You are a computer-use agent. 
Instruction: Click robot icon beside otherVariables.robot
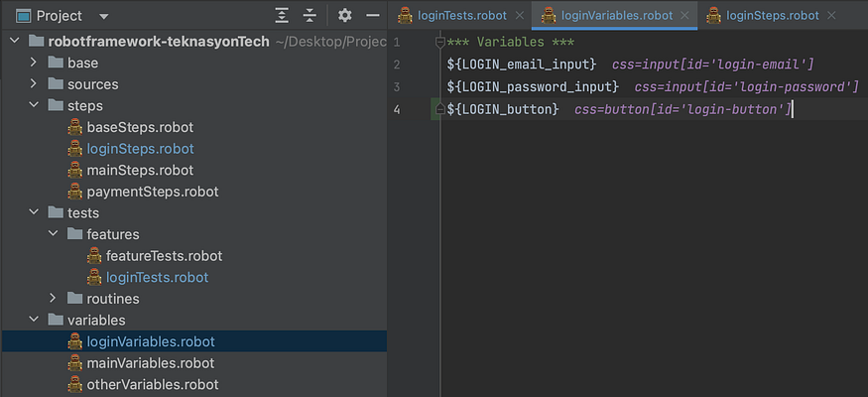(74, 384)
